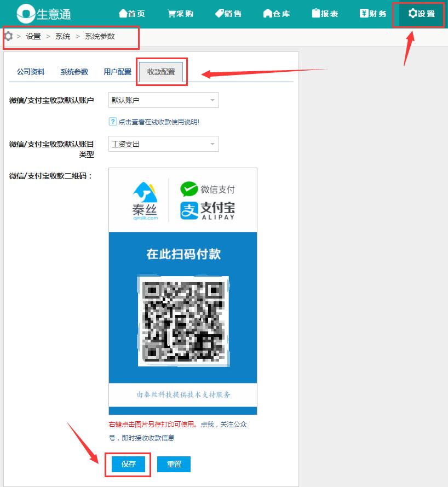Click the blue help question-mark icon
Screen dimensions: 448x487
(113, 122)
